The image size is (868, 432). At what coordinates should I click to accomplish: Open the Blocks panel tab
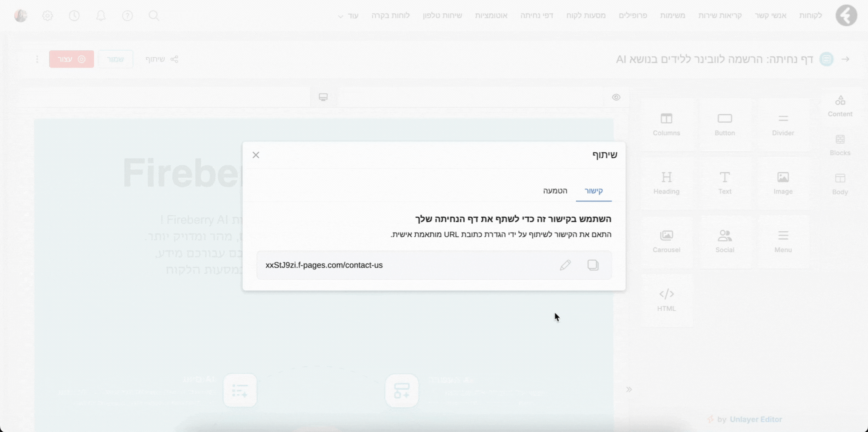(x=840, y=145)
